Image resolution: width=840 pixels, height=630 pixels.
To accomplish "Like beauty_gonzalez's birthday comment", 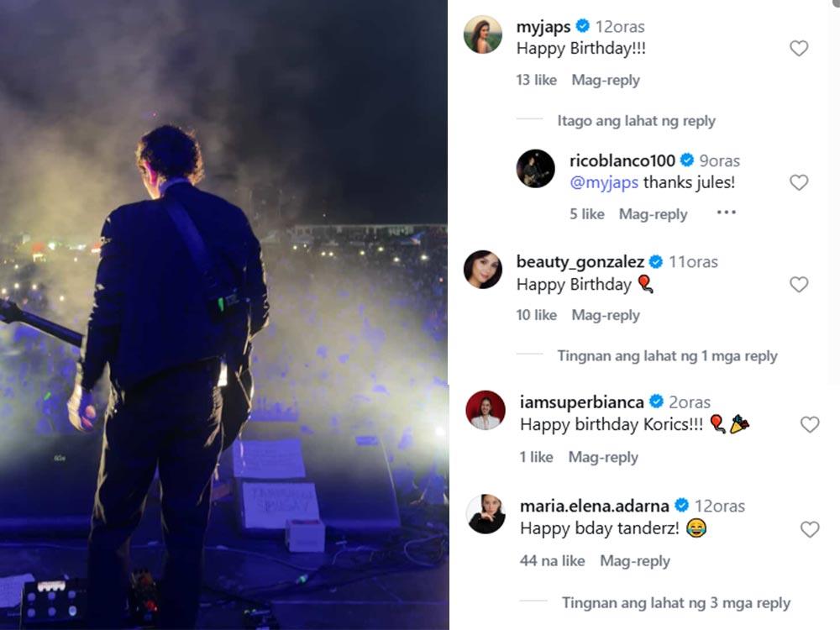I will (799, 285).
